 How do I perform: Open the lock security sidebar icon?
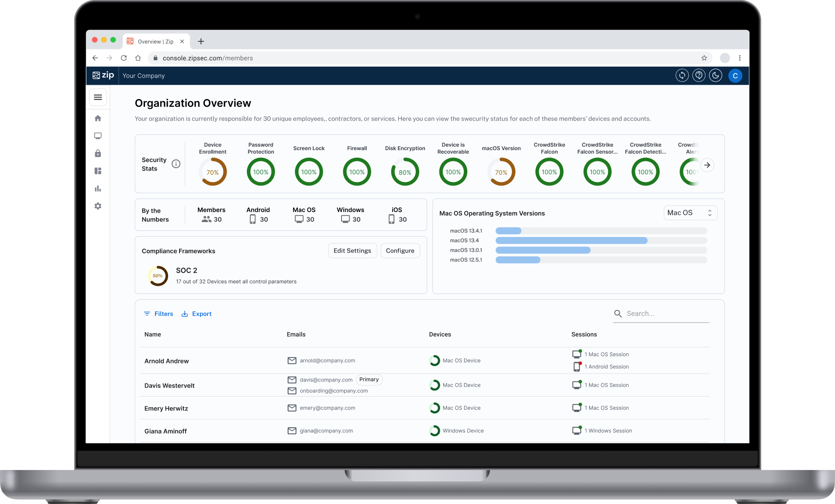[x=98, y=154]
